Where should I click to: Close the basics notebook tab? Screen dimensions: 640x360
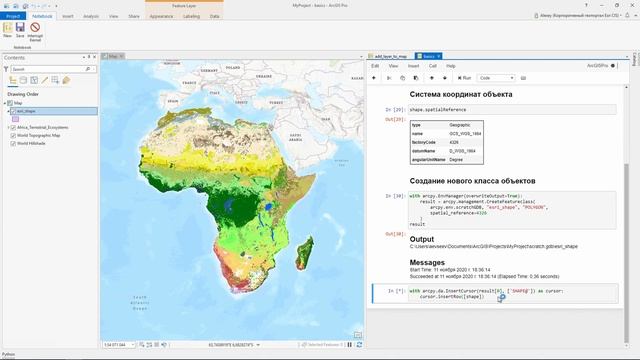pyautogui.click(x=439, y=56)
